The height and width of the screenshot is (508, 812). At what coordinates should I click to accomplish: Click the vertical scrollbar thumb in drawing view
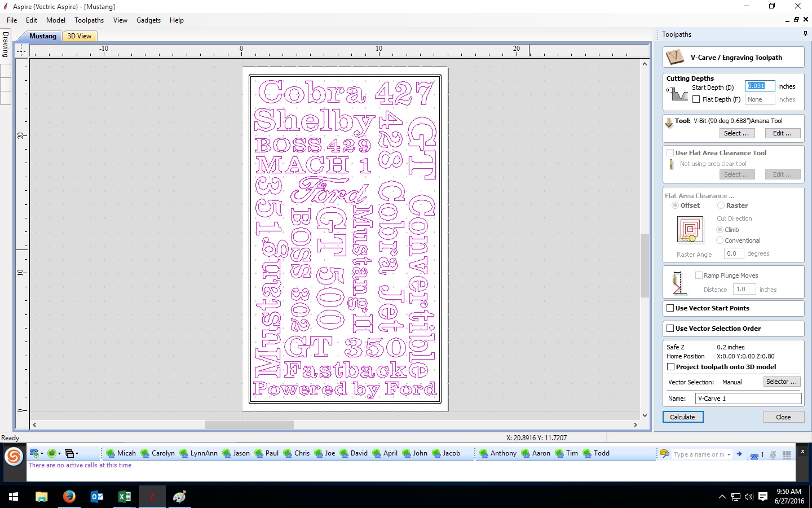[x=645, y=265]
